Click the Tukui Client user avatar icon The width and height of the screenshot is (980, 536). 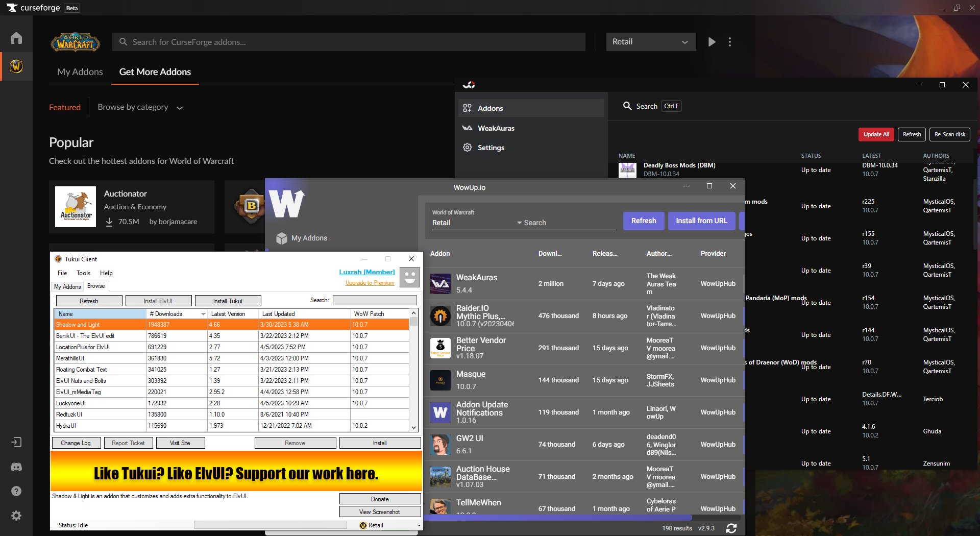(x=409, y=278)
